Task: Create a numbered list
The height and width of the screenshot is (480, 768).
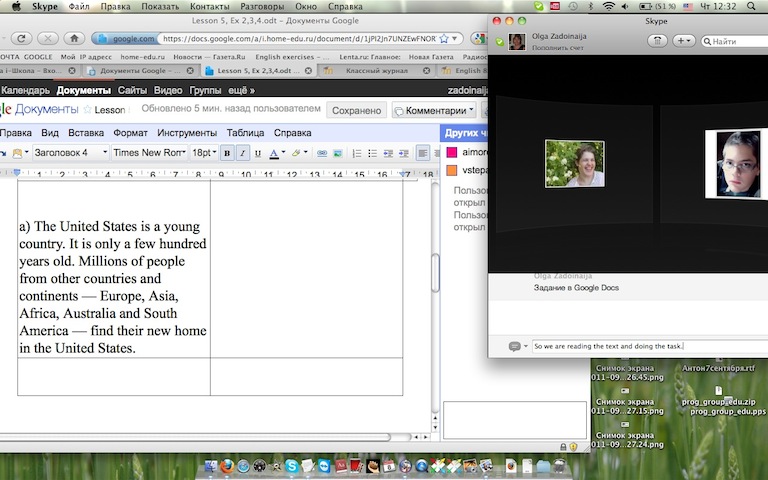Action: tap(357, 153)
